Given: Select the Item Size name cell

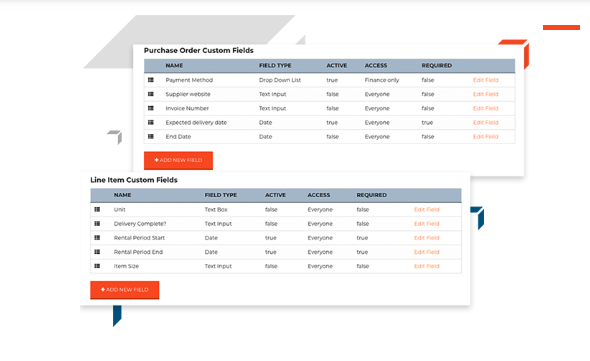Looking at the screenshot, I should pyautogui.click(x=126, y=266).
